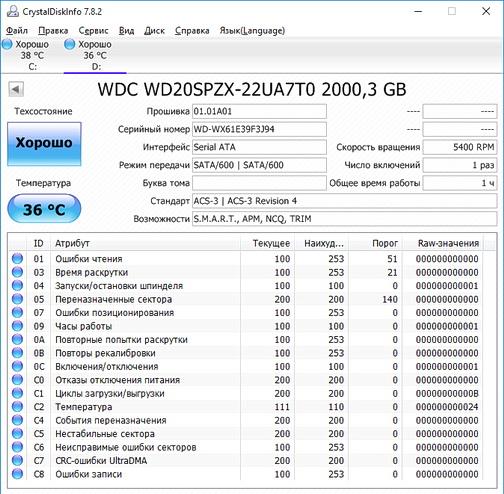Viewport: 504px width, 494px height.
Task: Click blue status dot for attribute C2
Action: 17,407
